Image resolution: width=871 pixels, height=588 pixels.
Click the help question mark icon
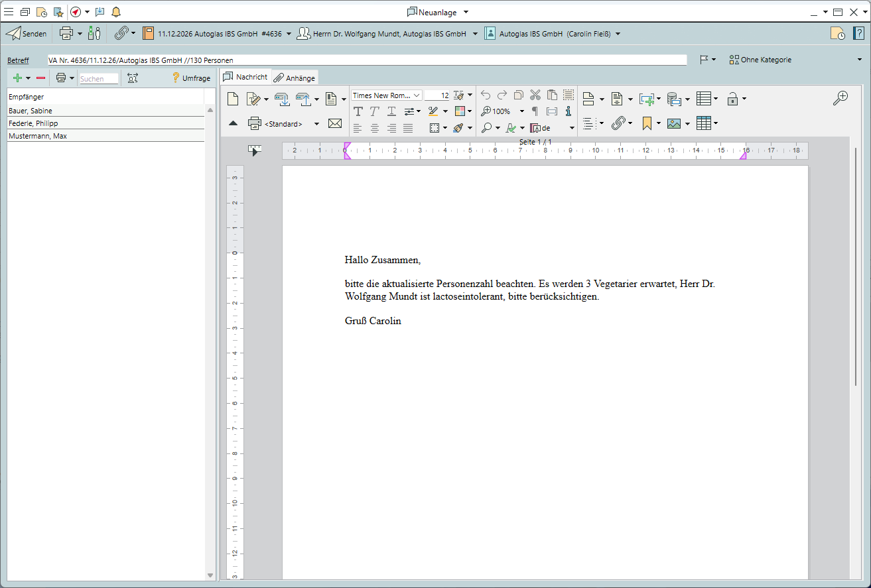point(858,34)
